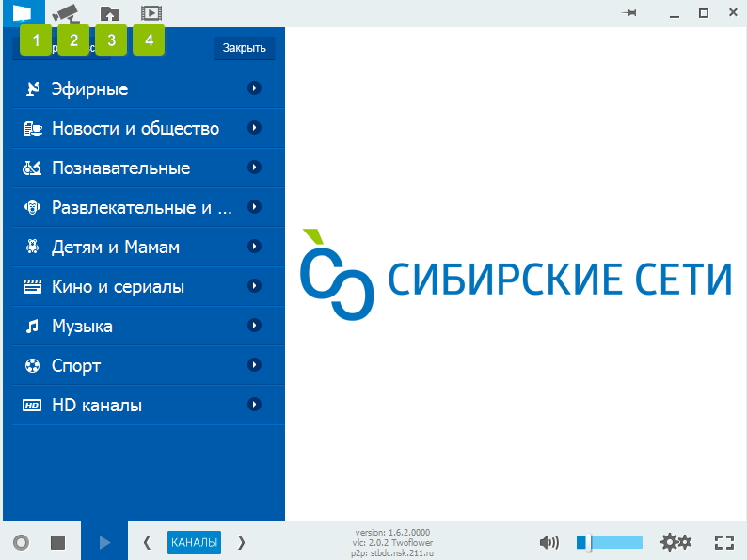The image size is (747, 560).
Task: Expand Детям и Мамам with its arrow
Action: click(x=254, y=247)
